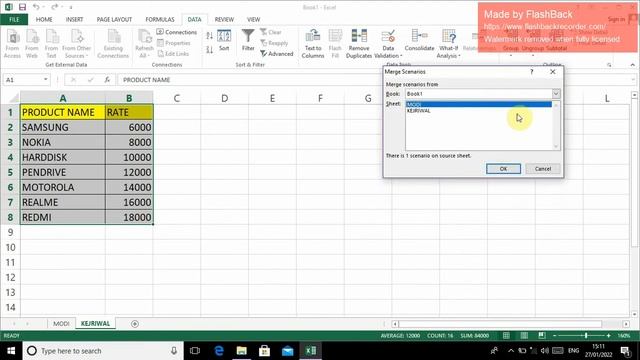The height and width of the screenshot is (360, 640).
Task: Open File Explorer from taskbar
Action: (x=242, y=351)
